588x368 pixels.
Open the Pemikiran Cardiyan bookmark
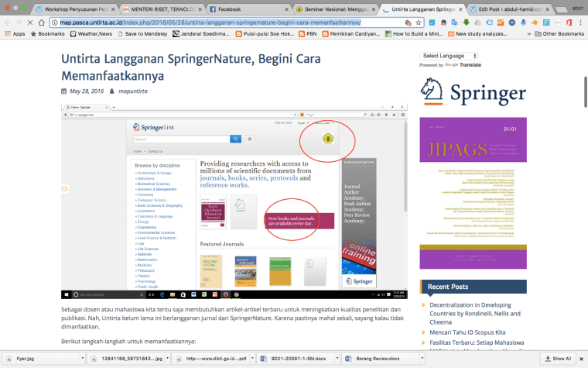coord(351,34)
